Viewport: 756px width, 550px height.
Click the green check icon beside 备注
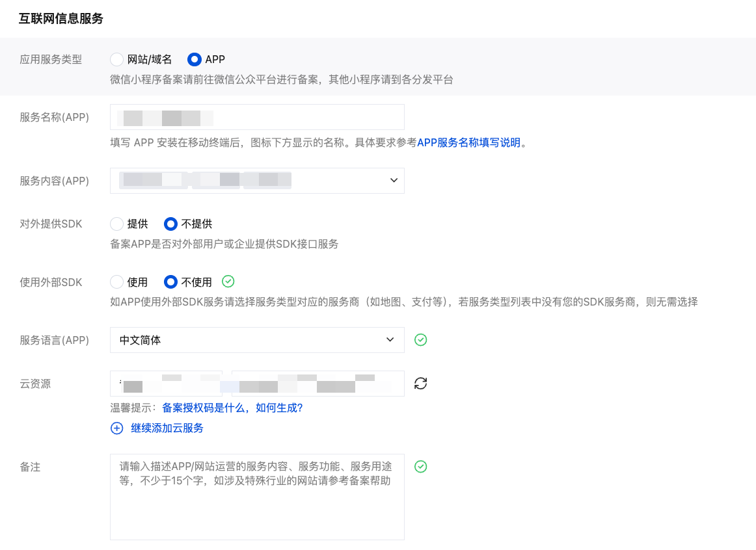(x=420, y=467)
